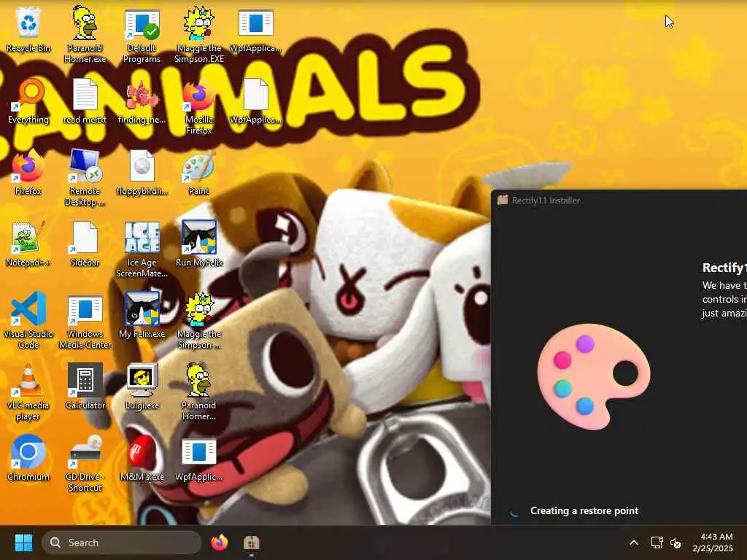Viewport: 747px width, 560px height.
Task: Show hidden system tray icons
Action: [634, 542]
